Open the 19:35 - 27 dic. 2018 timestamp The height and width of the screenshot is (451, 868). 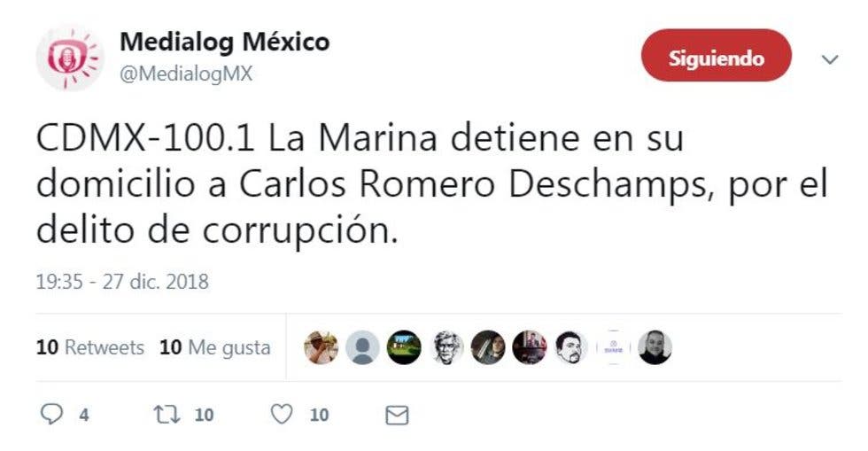[122, 282]
